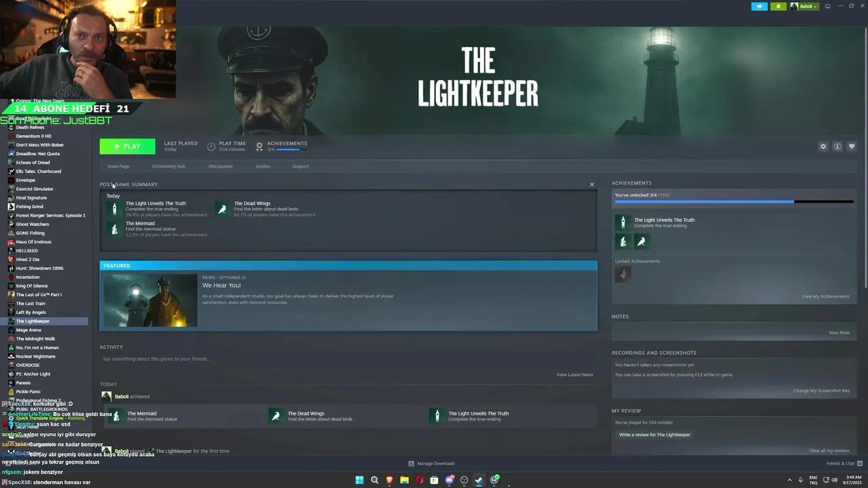Open the Community Hub tab
868x488 pixels.
tap(169, 166)
